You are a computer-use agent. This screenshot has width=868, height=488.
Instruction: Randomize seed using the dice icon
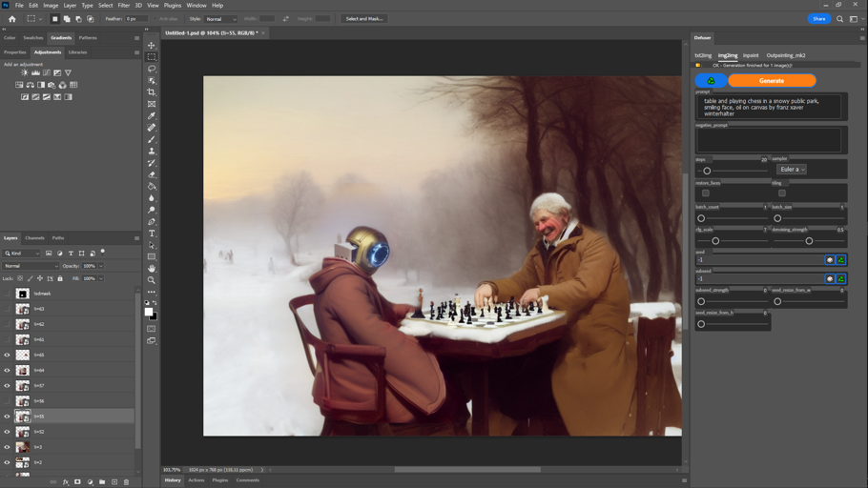coord(830,259)
